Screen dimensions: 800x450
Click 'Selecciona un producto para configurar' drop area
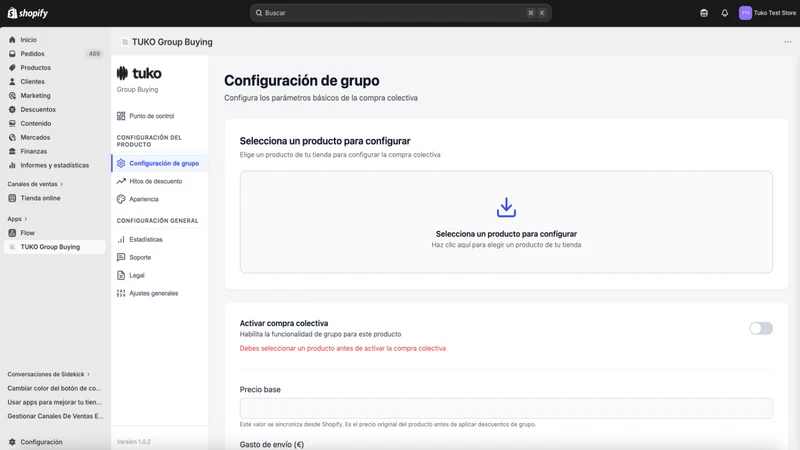pos(506,222)
